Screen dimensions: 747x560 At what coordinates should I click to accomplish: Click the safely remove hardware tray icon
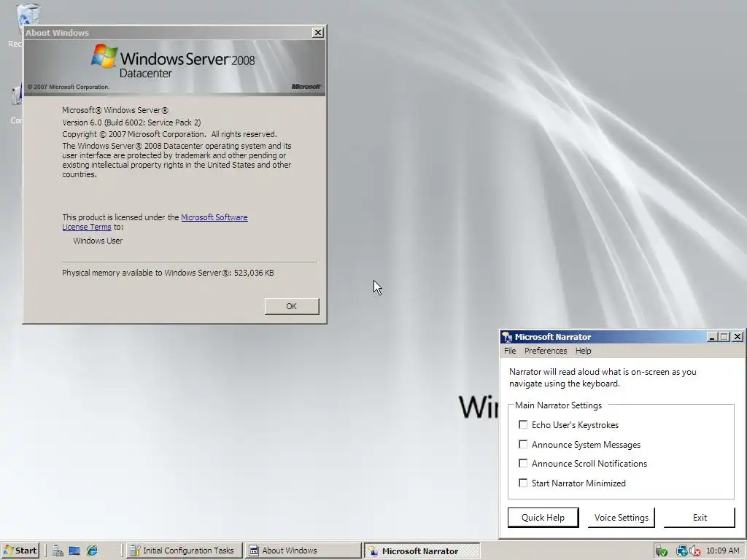[x=661, y=551]
